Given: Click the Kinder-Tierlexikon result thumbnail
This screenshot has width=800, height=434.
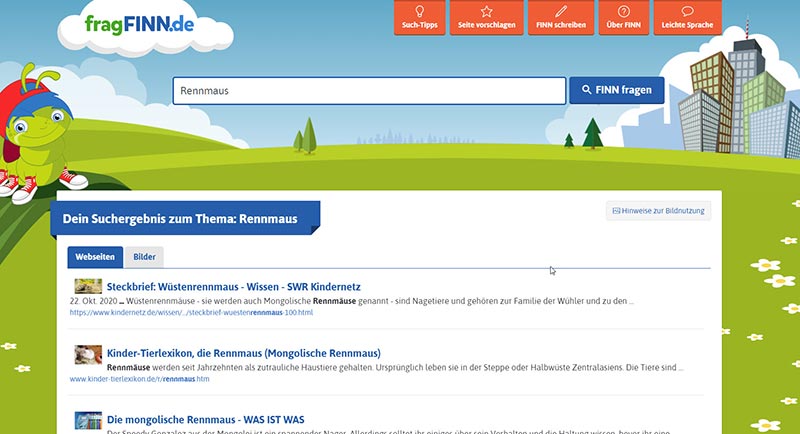Looking at the screenshot, I should (x=88, y=354).
